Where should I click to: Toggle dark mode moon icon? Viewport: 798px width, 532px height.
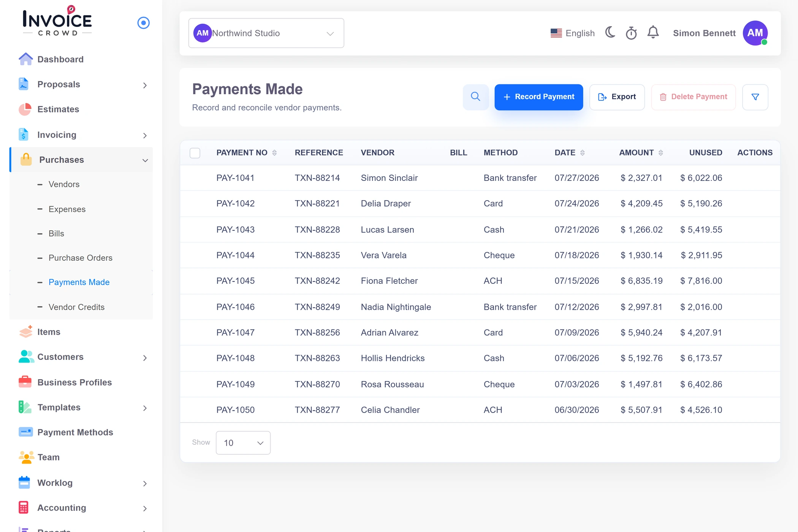610,33
